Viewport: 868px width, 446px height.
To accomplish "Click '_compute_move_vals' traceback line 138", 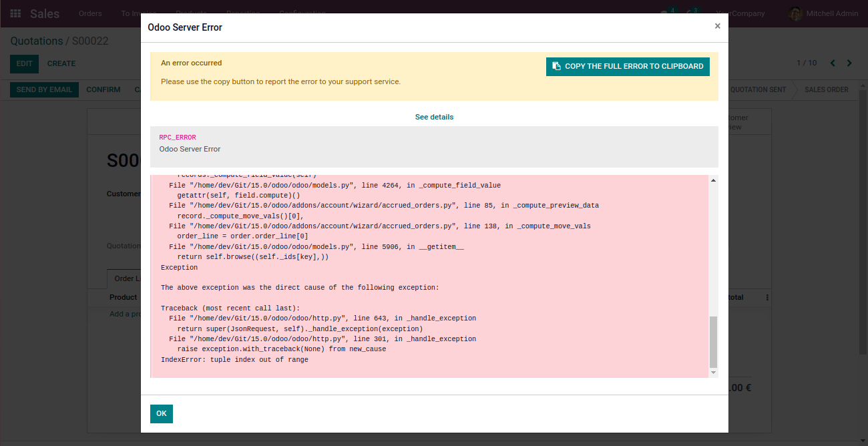I will click(379, 226).
